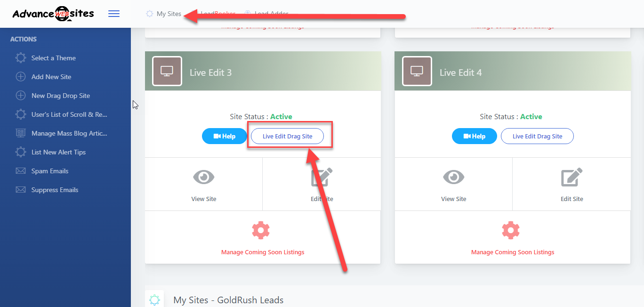644x307 pixels.
Task: Click Live Edit Drag Site for Live Edit 4
Action: (537, 136)
